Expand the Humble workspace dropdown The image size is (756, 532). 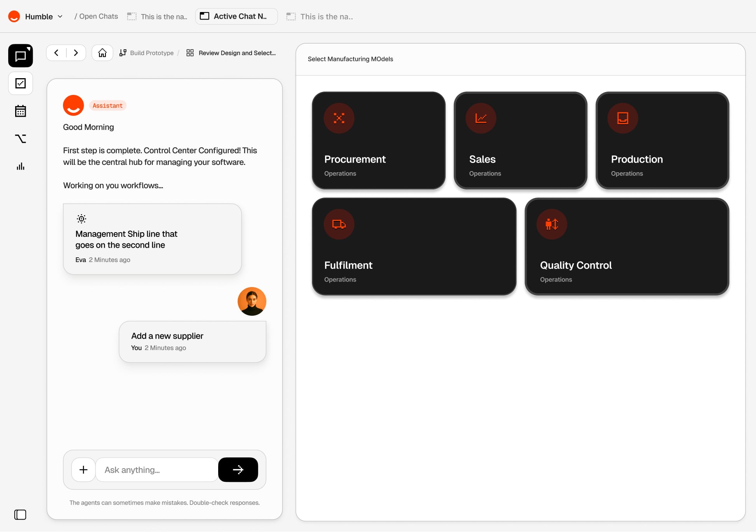(60, 16)
